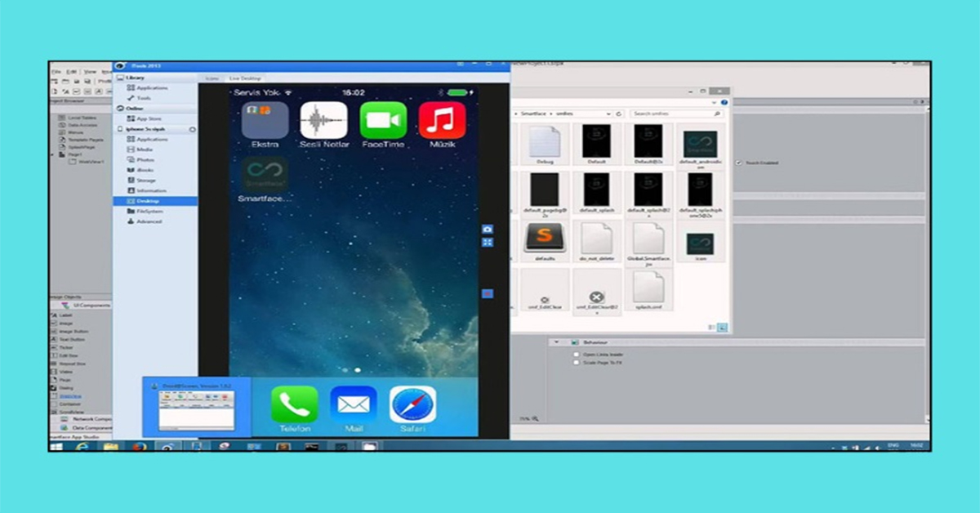Tap the Mail icon in the dock
This screenshot has width=980, height=513.
pos(354,405)
